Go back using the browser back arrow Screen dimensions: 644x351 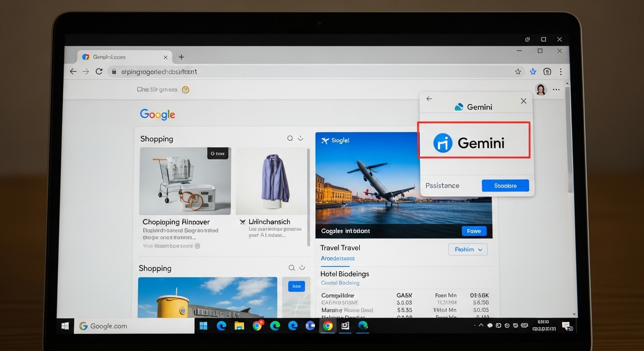tap(73, 72)
